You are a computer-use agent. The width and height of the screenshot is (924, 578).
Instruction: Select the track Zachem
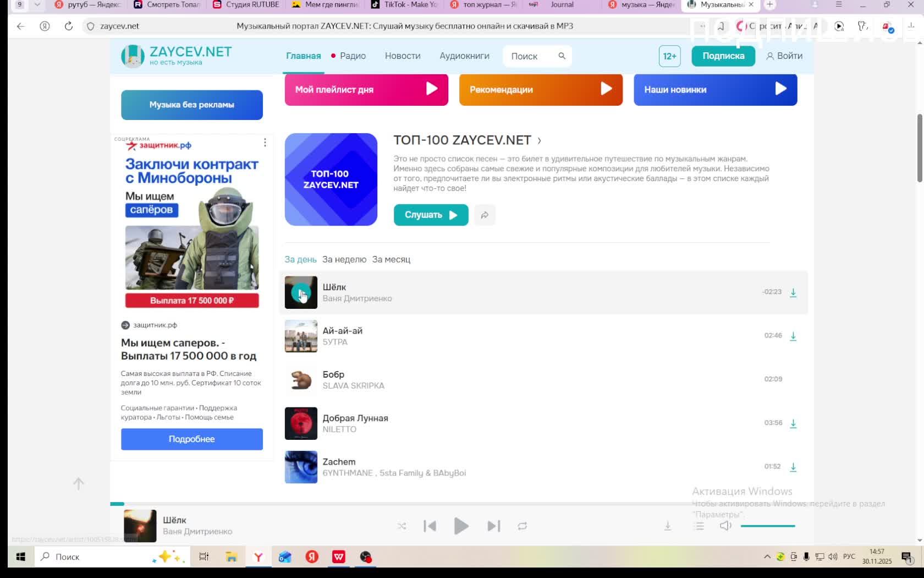(339, 462)
